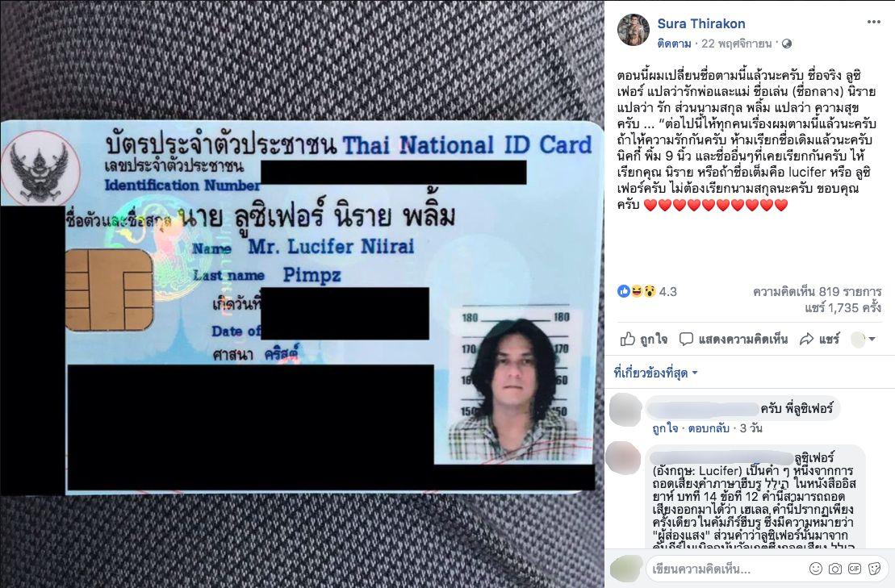The image size is (895, 588).
Task: Open the emoji picker smiley icon
Action: tap(816, 569)
